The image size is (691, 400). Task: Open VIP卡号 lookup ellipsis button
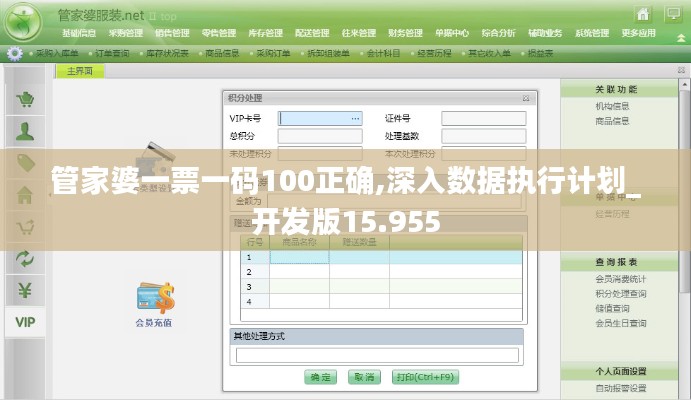point(355,118)
